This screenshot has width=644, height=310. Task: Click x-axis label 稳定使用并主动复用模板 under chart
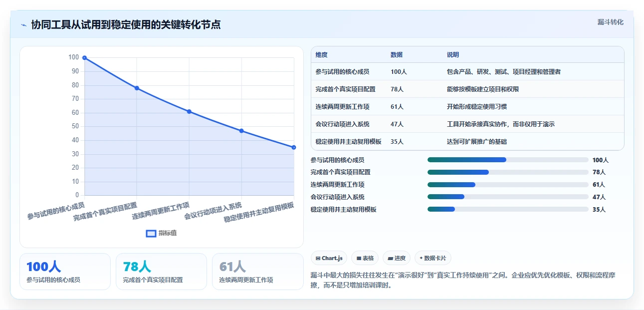pyautogui.click(x=259, y=212)
